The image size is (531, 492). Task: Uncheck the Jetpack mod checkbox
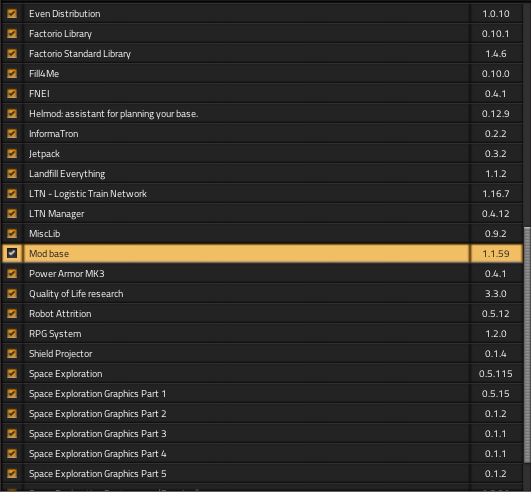pos(12,153)
